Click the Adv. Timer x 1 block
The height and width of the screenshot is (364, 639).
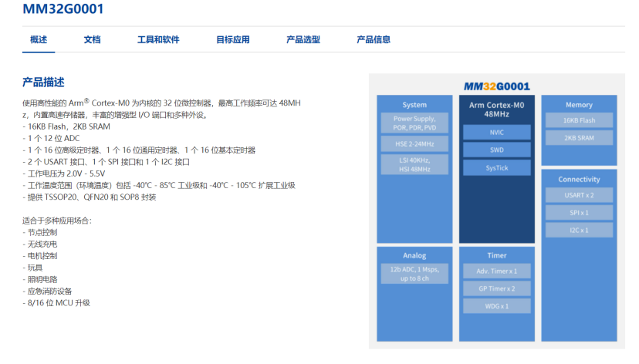coord(496,271)
